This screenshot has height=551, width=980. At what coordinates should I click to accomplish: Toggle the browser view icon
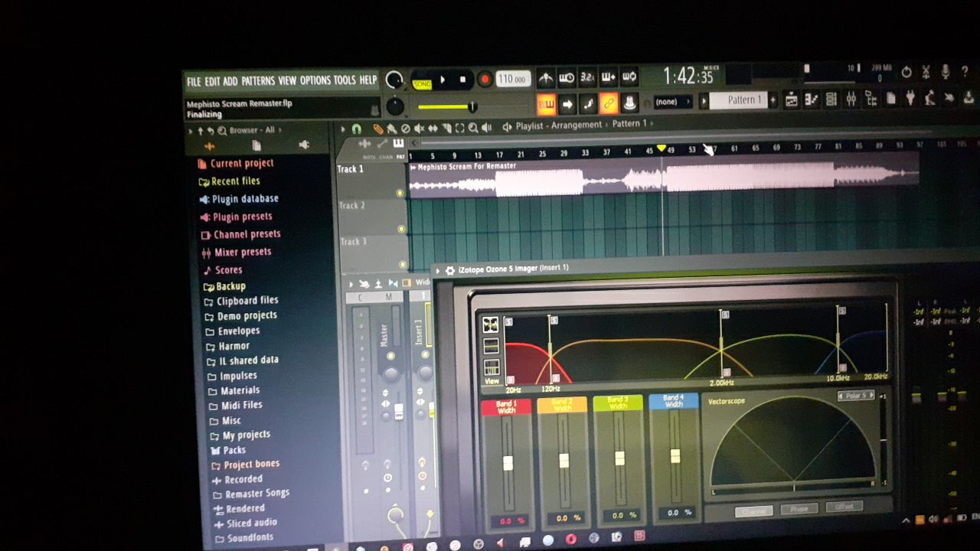click(x=871, y=98)
